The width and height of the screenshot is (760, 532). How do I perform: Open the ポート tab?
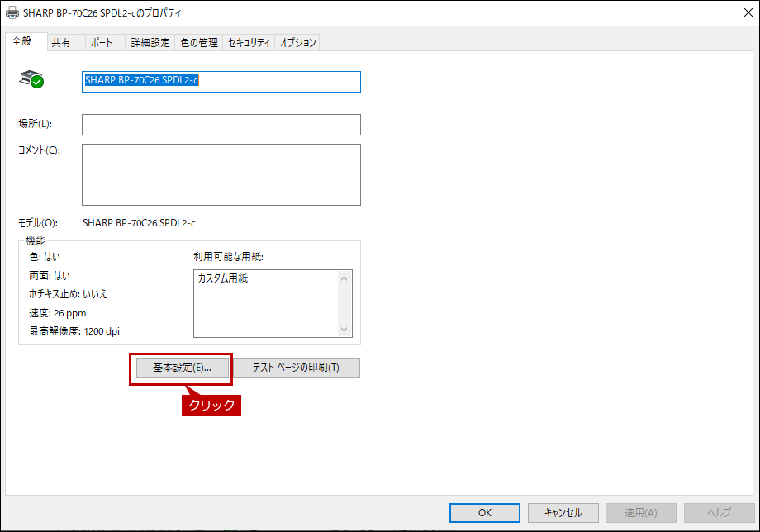point(102,43)
